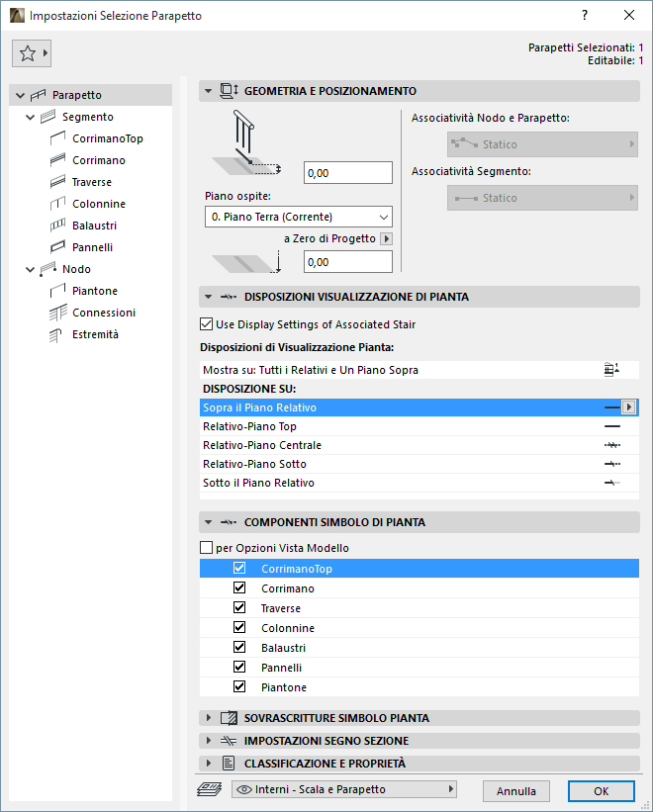
Task: Uncheck Use Display Settings of Associated Stair
Action: pos(206,324)
